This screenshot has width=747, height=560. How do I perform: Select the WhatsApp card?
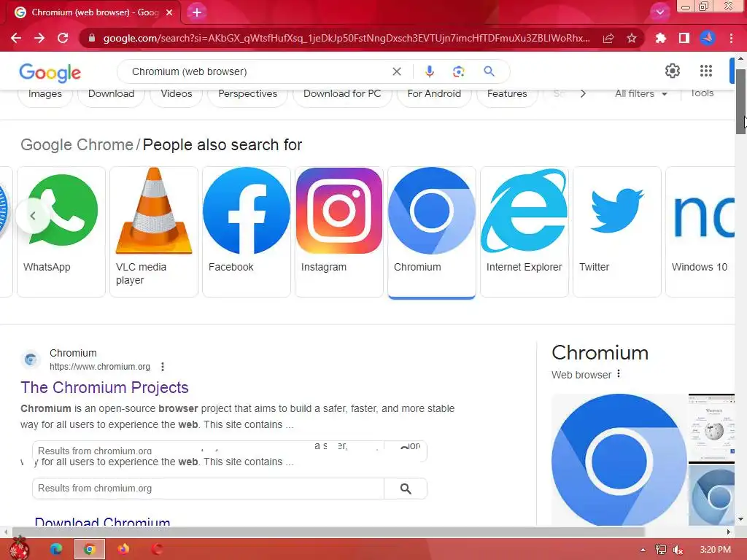(x=61, y=231)
